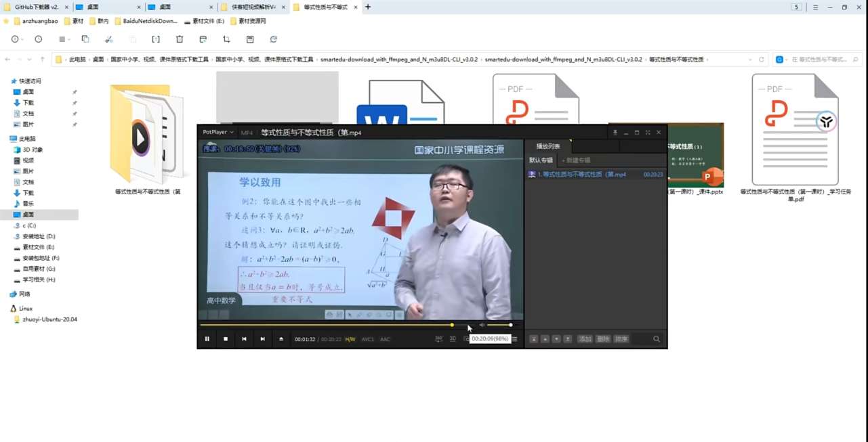
Task: Adjust the PotPlayer volume slider
Action: 501,326
